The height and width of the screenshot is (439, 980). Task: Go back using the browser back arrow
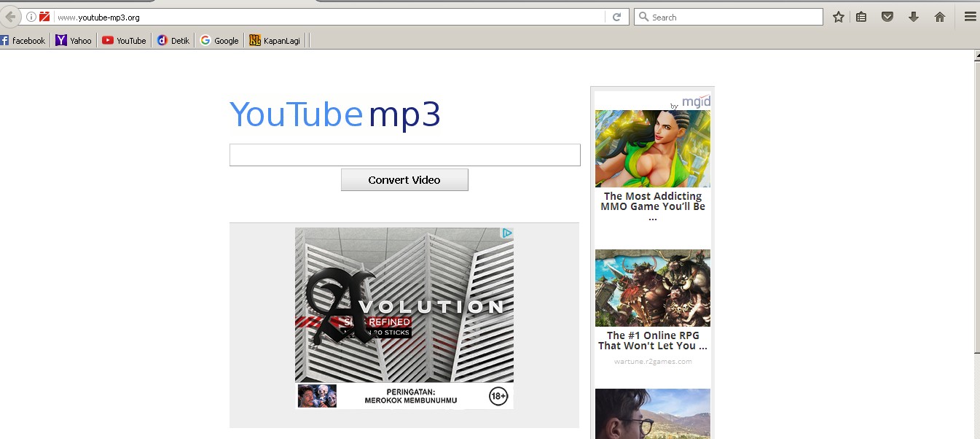[10, 17]
